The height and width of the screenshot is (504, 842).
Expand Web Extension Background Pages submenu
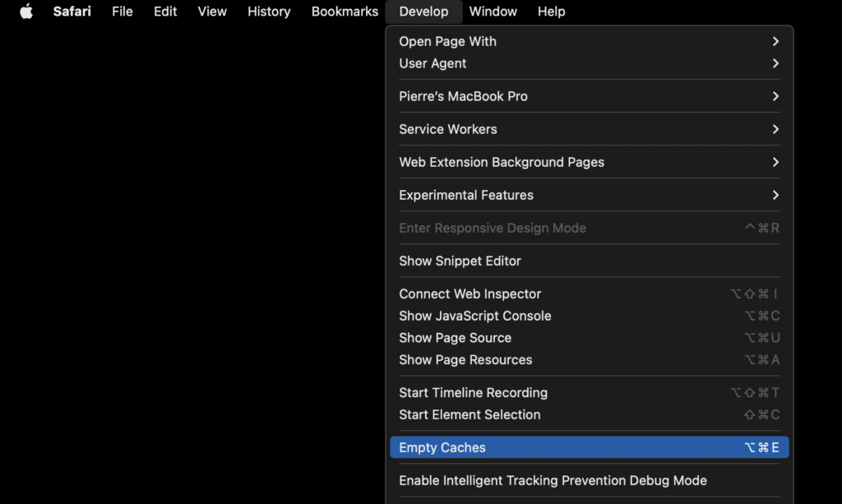(589, 162)
